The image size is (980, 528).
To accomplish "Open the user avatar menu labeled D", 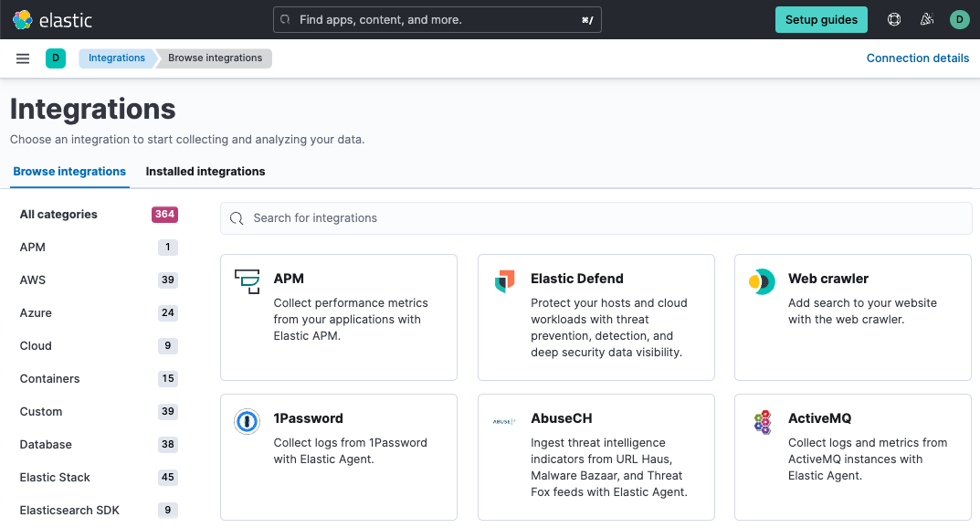I will coord(959,19).
